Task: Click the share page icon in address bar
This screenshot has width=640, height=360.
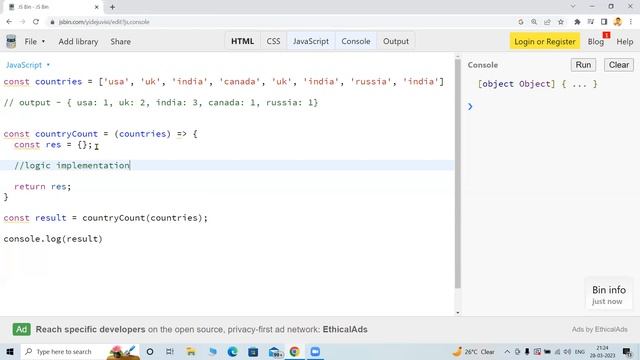Action: [547, 22]
